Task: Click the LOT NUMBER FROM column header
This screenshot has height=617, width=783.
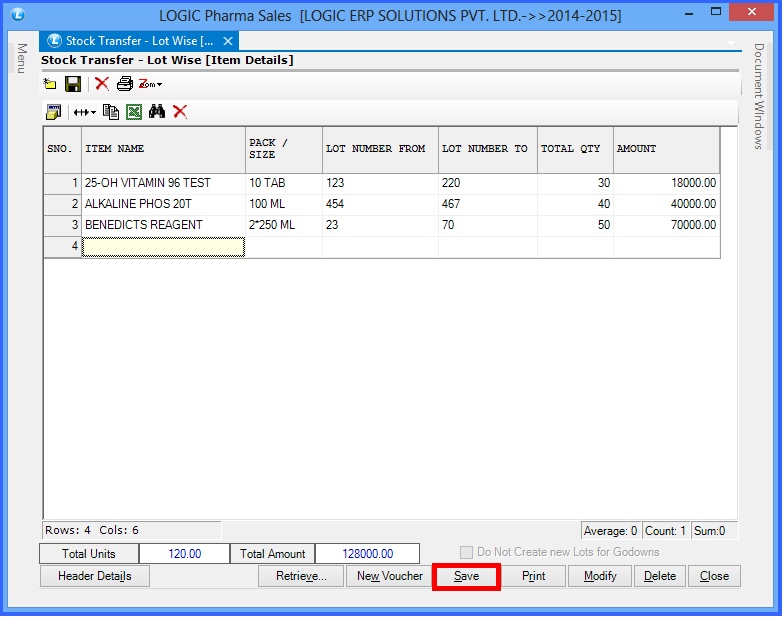Action: pyautogui.click(x=381, y=150)
